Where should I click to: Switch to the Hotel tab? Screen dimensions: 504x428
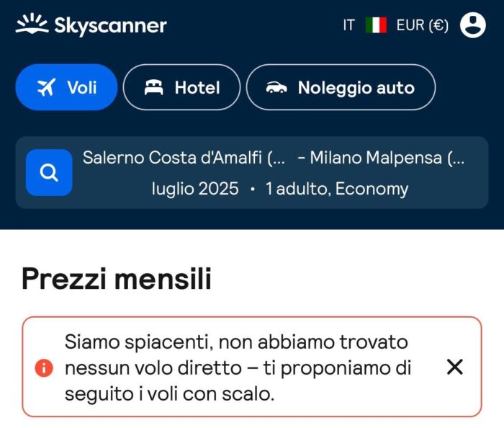tap(181, 87)
